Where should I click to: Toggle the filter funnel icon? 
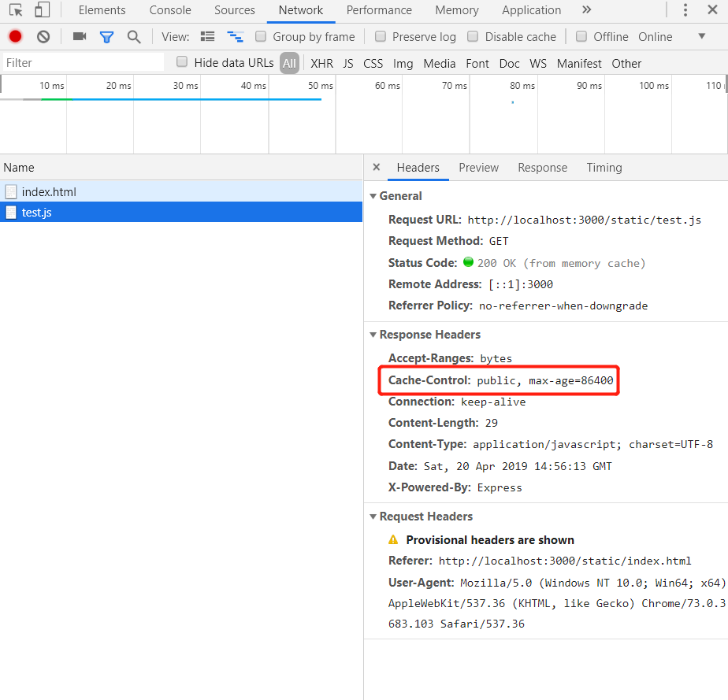pyautogui.click(x=107, y=37)
